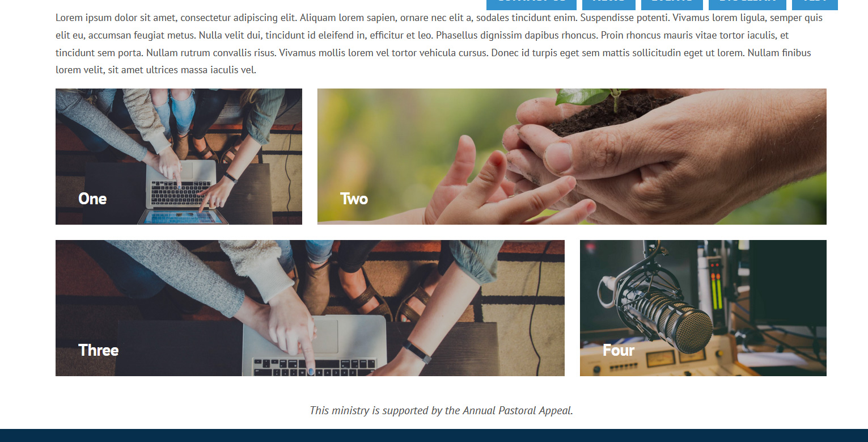
Task: Open the Four tile with studio microphone
Action: (x=703, y=308)
